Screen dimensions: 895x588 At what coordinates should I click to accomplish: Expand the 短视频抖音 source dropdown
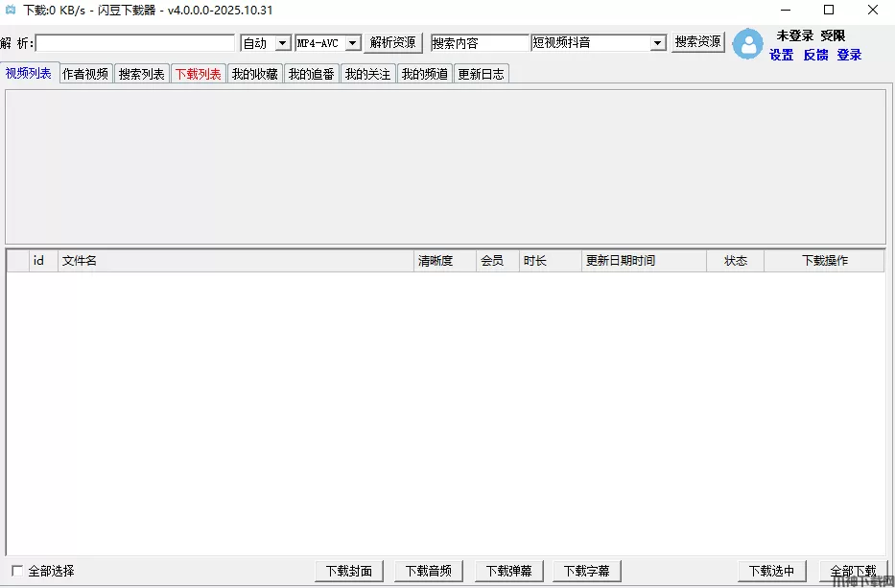tap(657, 43)
